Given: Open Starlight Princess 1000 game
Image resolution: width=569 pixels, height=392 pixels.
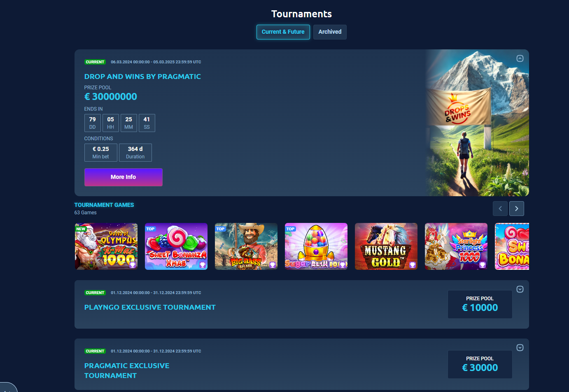Looking at the screenshot, I should 456,246.
